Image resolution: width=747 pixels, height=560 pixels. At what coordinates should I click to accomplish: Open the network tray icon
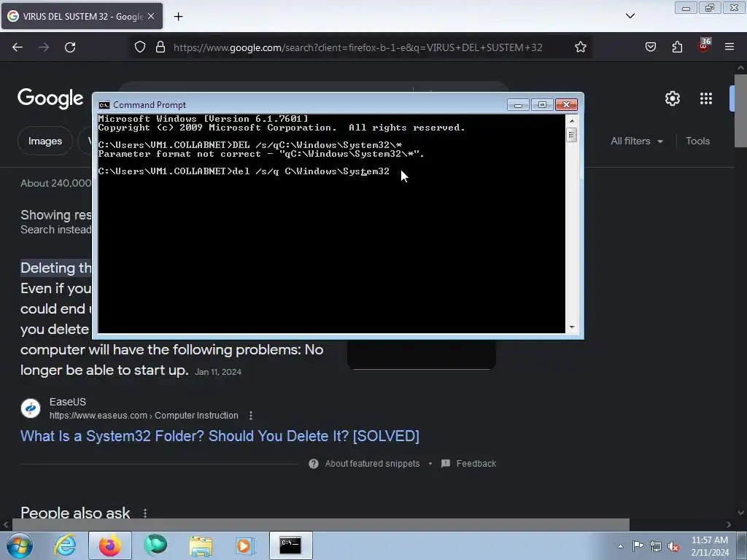pos(656,546)
